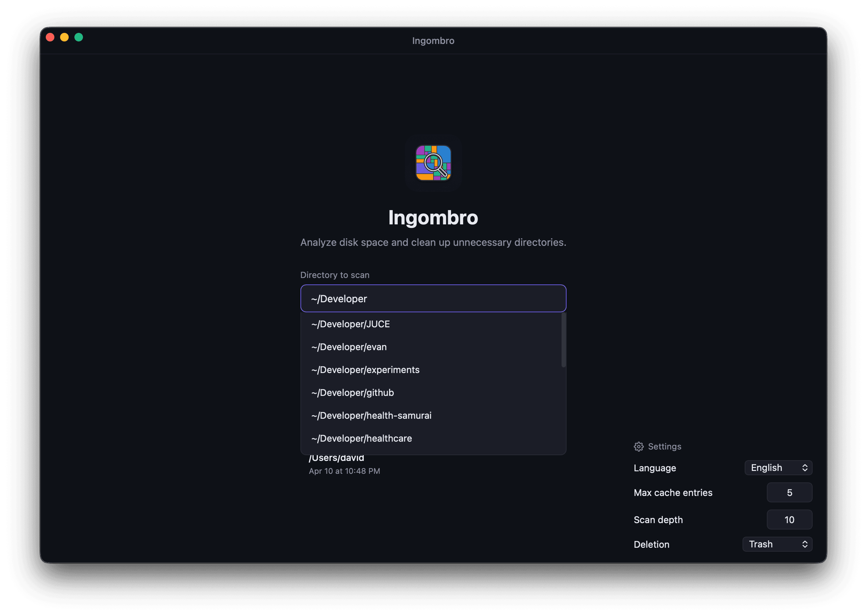Click the Max cache entries field

(789, 493)
